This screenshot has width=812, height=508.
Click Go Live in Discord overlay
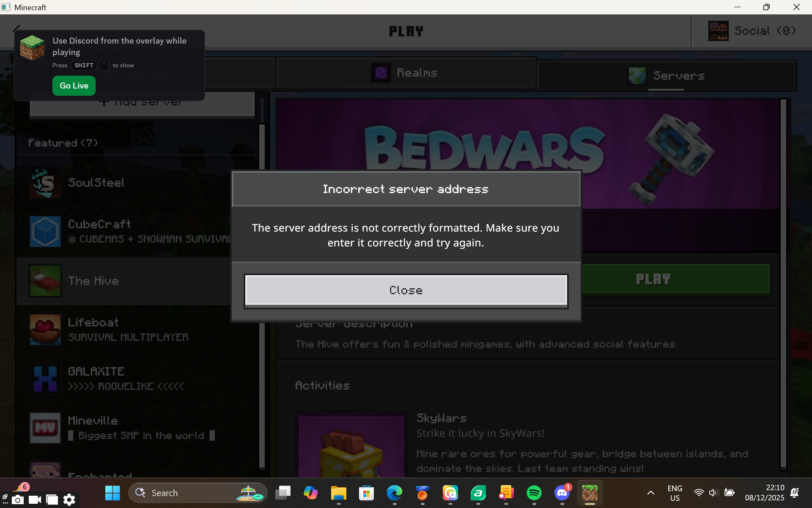[74, 86]
